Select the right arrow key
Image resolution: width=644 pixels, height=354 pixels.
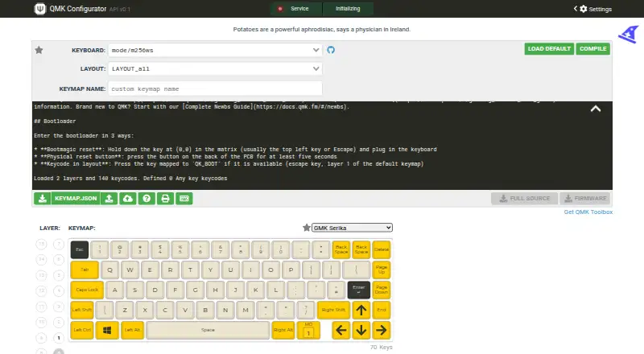point(382,330)
